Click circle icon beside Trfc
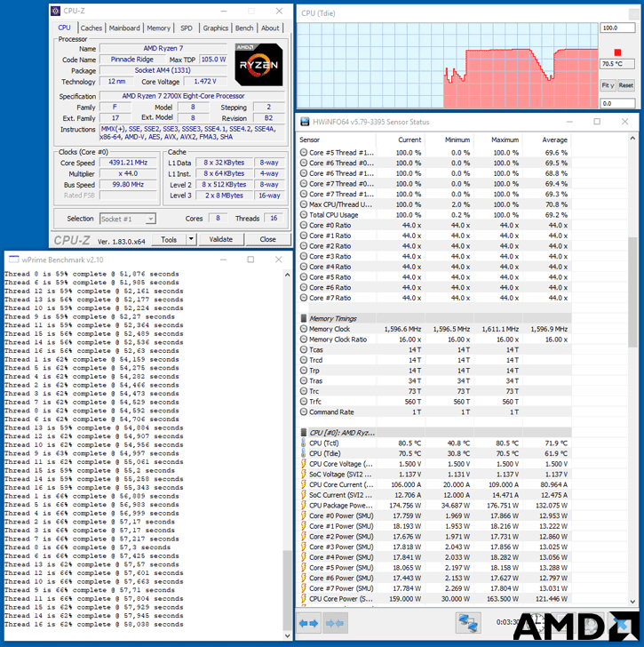The height and width of the screenshot is (647, 644). pos(304,402)
